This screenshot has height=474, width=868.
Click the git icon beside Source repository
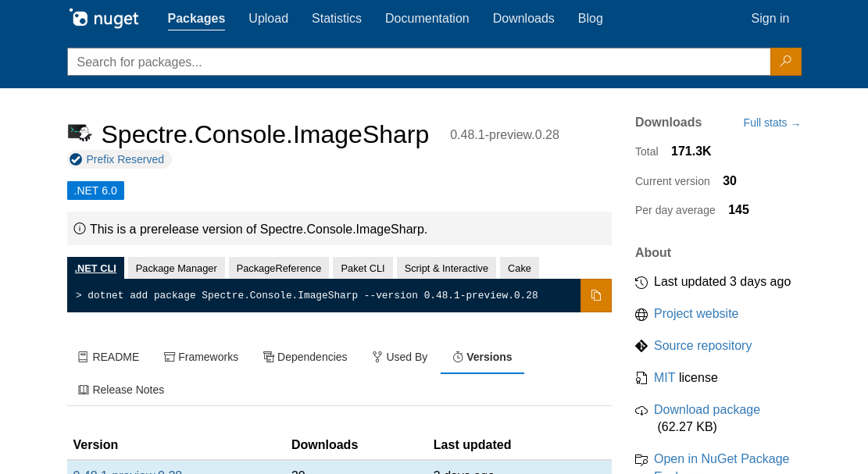point(641,346)
